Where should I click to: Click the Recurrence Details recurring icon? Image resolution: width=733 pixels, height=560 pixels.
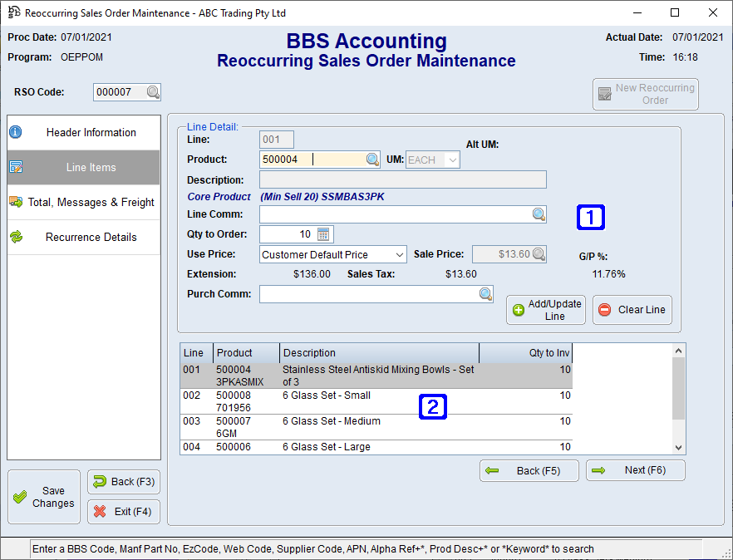click(x=16, y=237)
